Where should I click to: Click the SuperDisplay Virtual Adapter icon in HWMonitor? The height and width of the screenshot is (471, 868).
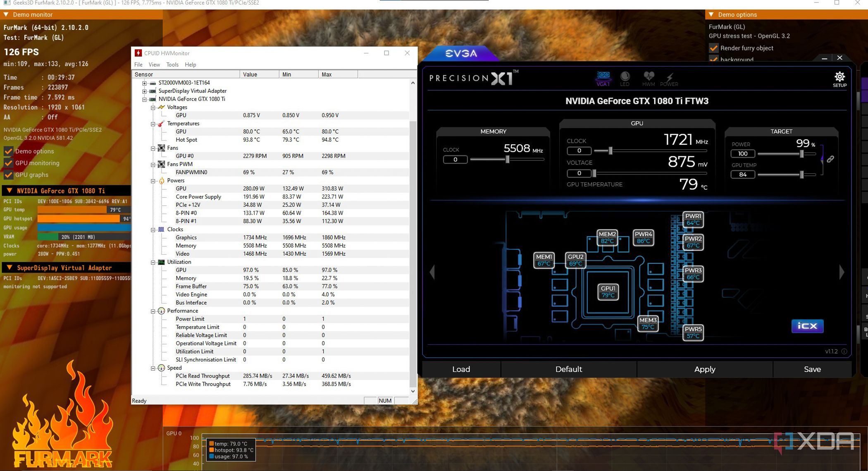[153, 91]
